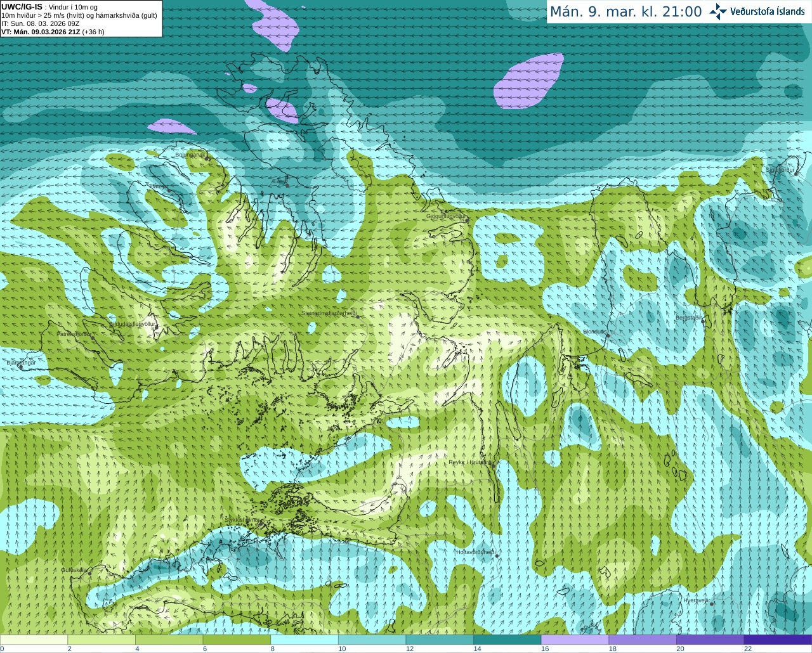Image resolution: width=812 pixels, height=653 pixels.
Task: Select the 8–10 m/s light cyan legend swatch
Action: (x=304, y=640)
